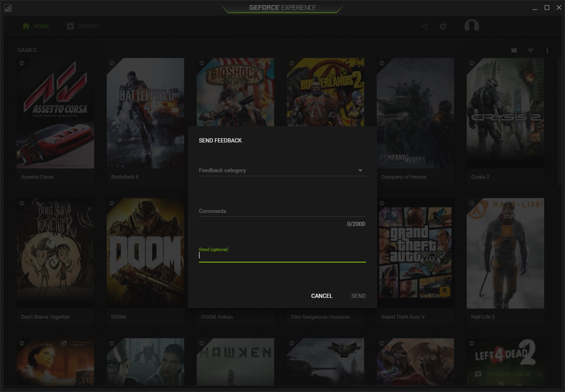Open the user account avatar

pos(472,26)
